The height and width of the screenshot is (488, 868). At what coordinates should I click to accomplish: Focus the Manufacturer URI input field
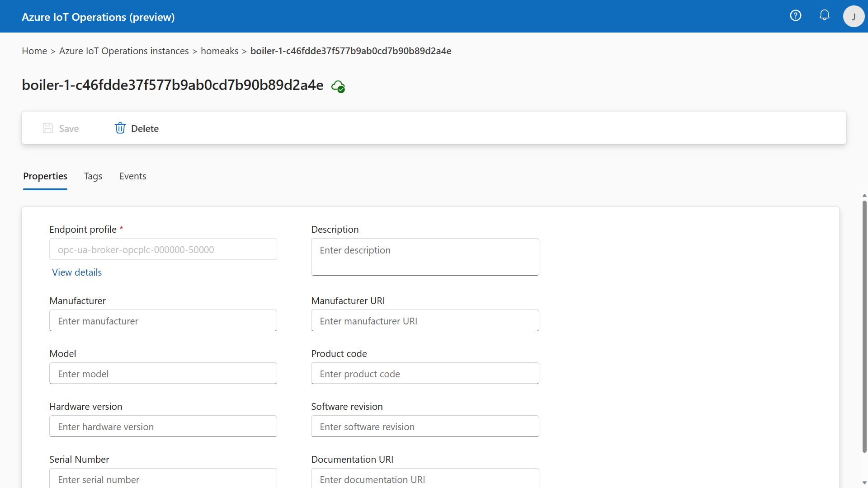(x=425, y=321)
